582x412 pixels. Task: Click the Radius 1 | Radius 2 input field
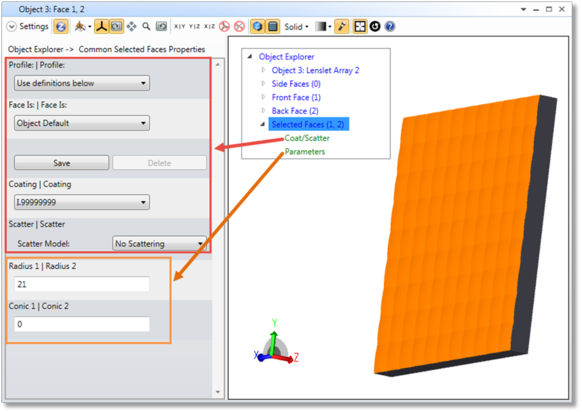point(82,284)
